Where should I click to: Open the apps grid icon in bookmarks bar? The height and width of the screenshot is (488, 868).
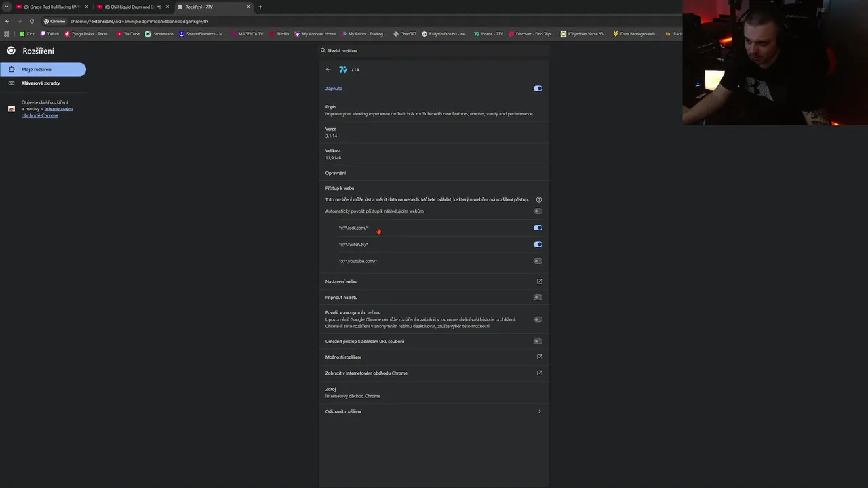[x=7, y=33]
